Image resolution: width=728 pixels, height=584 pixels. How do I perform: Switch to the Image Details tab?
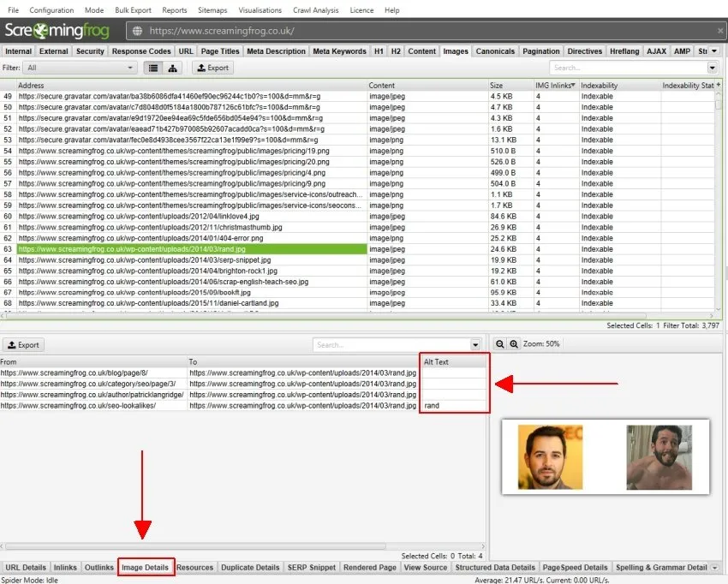tap(145, 567)
